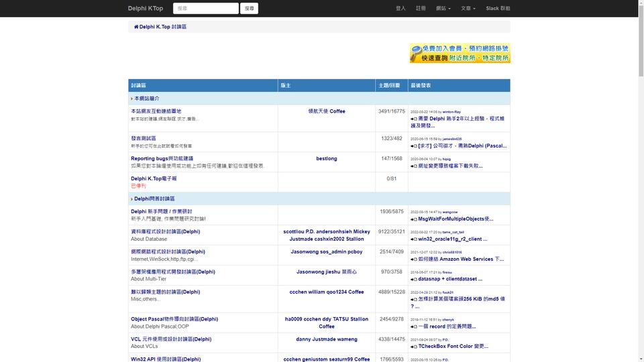This screenshot has width=644, height=362.
Task: Open Reporting bugs與功能建議 forum
Action: [x=162, y=158]
